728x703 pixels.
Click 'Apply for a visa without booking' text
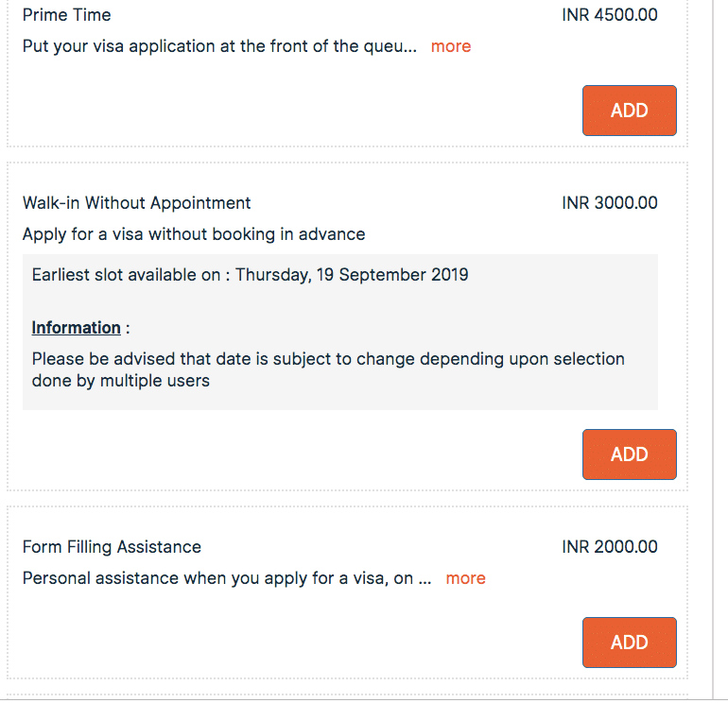(x=193, y=234)
